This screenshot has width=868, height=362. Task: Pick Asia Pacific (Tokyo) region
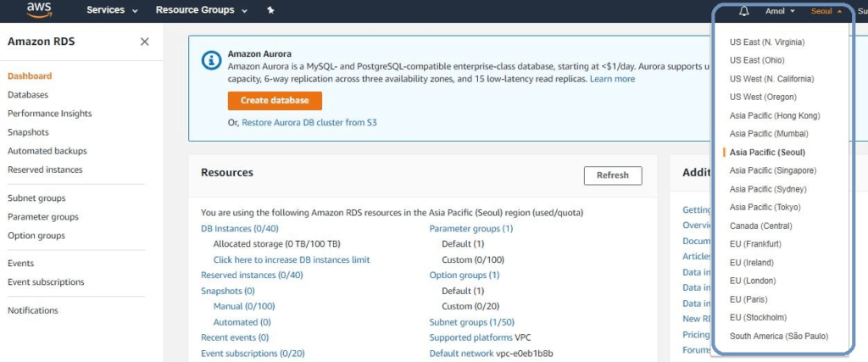click(x=765, y=208)
